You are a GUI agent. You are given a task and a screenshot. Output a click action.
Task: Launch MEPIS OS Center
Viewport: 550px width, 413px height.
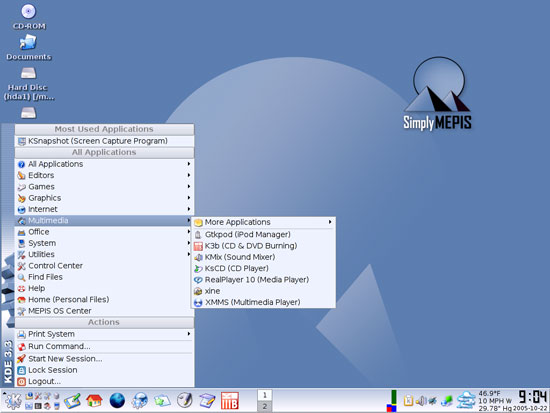pos(104,311)
